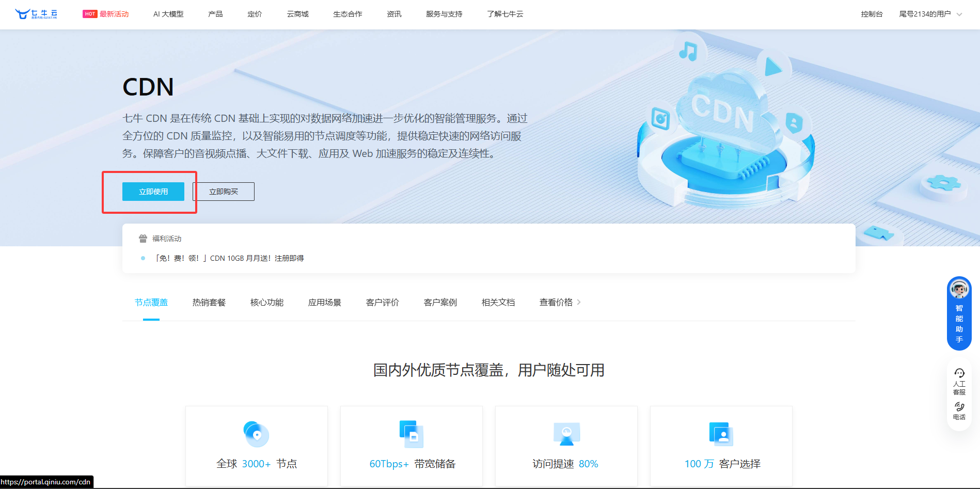The width and height of the screenshot is (980, 489).
Task: Click the 访问提速 80% text
Action: click(565, 464)
